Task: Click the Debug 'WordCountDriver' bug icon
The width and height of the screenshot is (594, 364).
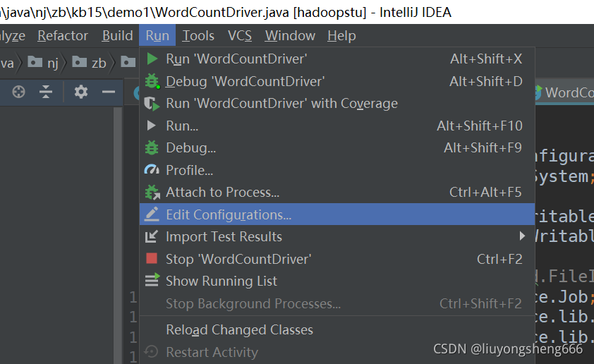Action: click(152, 81)
